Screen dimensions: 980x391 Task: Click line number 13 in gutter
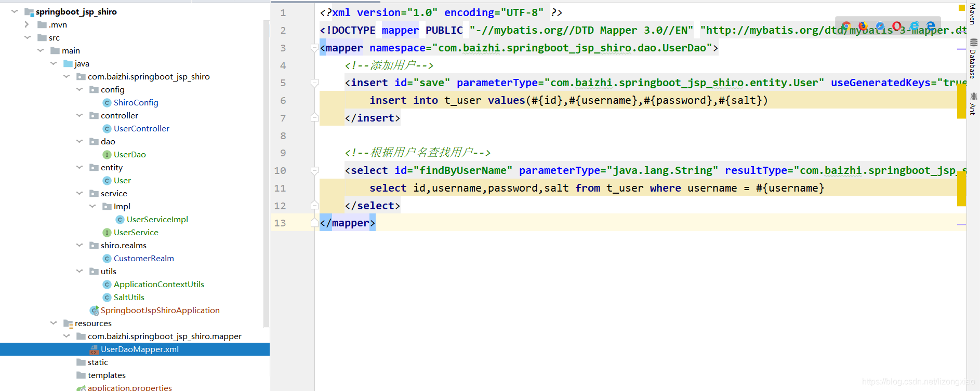click(x=280, y=223)
